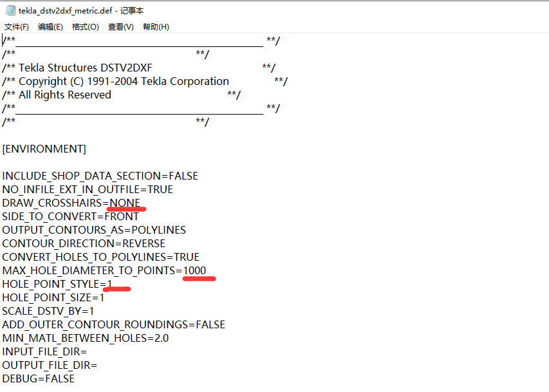Click line CONVERT_HOLES_TO_POLYLINES=TRUE
549x392 pixels.
pos(101,257)
